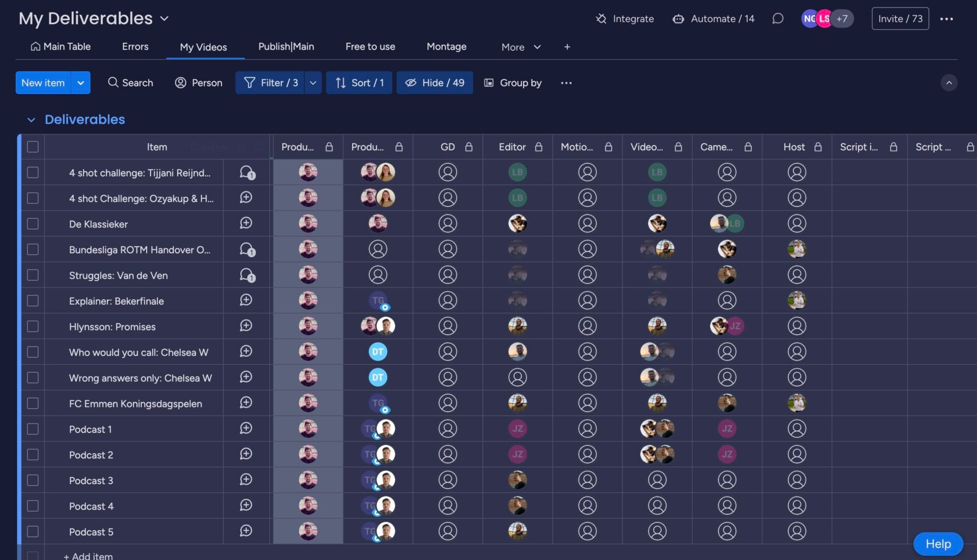Click the Sort / 1 button
The width and height of the screenshot is (977, 560).
(359, 83)
